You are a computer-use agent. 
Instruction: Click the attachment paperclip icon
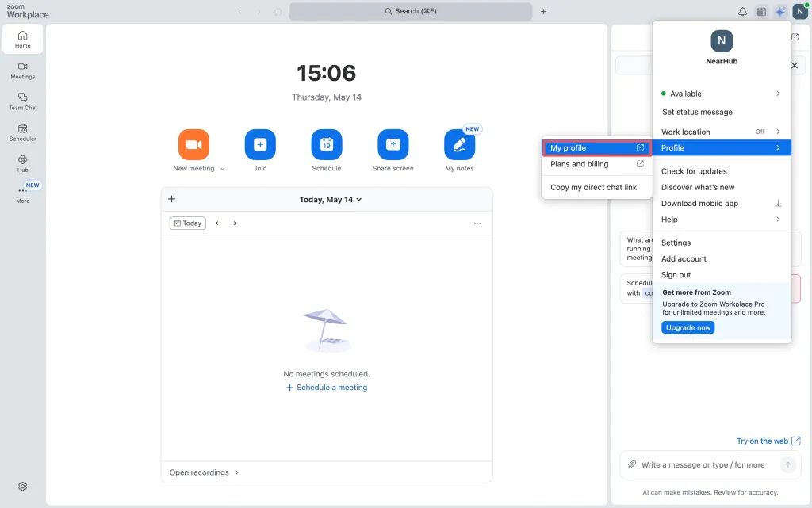(x=632, y=464)
